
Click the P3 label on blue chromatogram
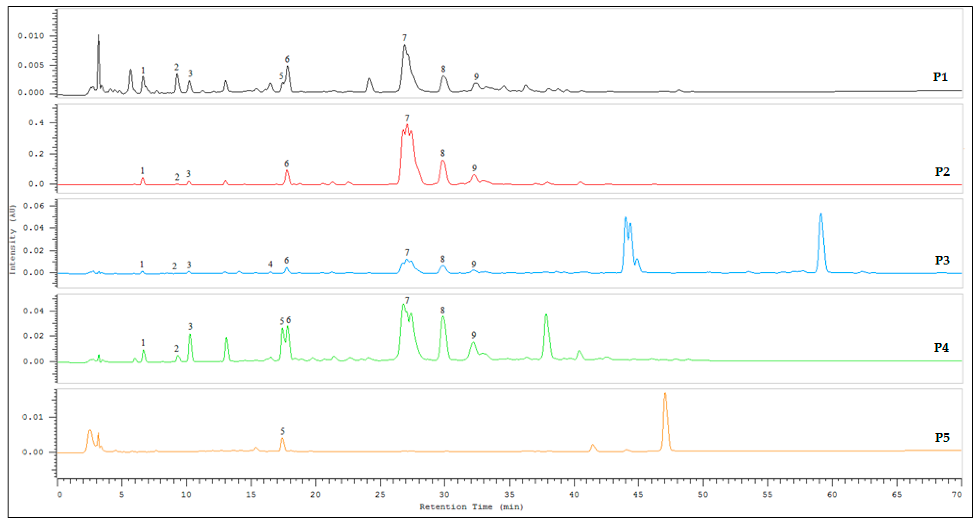[x=942, y=260]
